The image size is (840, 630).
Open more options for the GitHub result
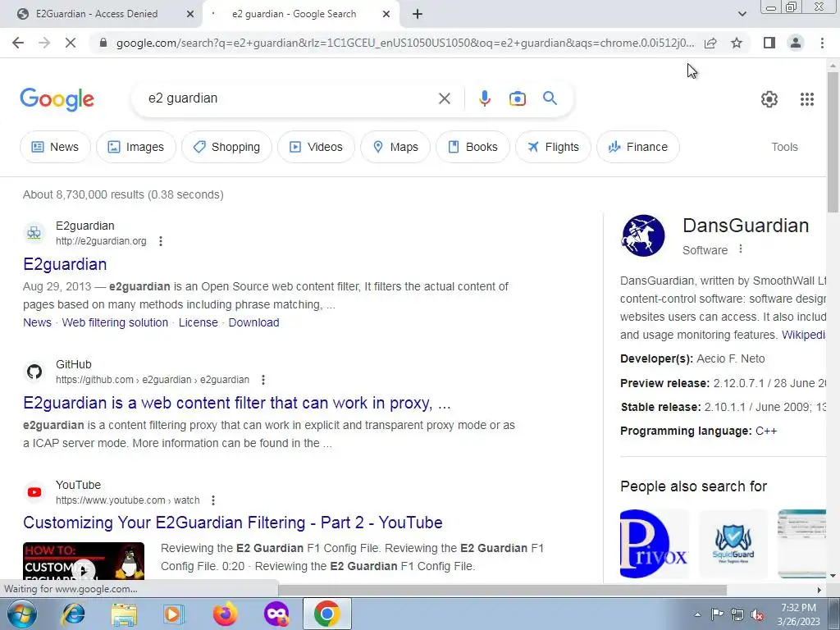coord(263,380)
